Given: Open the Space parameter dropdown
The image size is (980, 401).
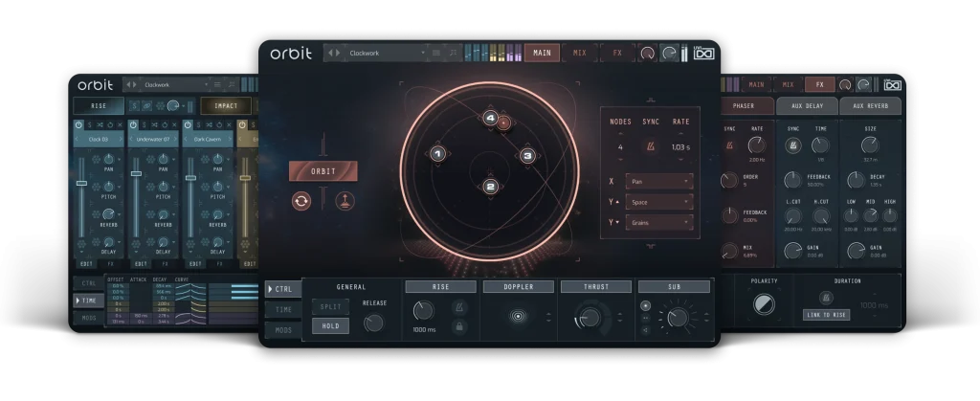Looking at the screenshot, I should point(659,202).
